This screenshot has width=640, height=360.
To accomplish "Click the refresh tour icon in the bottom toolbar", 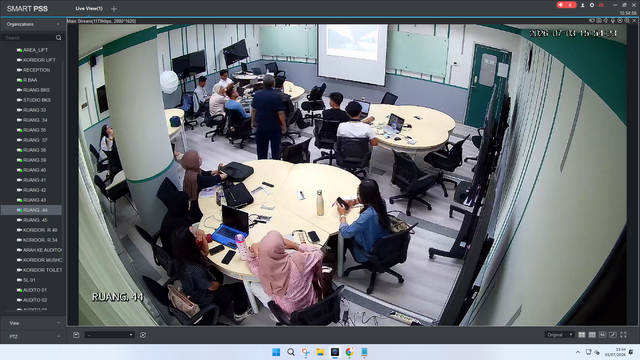I will tap(143, 335).
